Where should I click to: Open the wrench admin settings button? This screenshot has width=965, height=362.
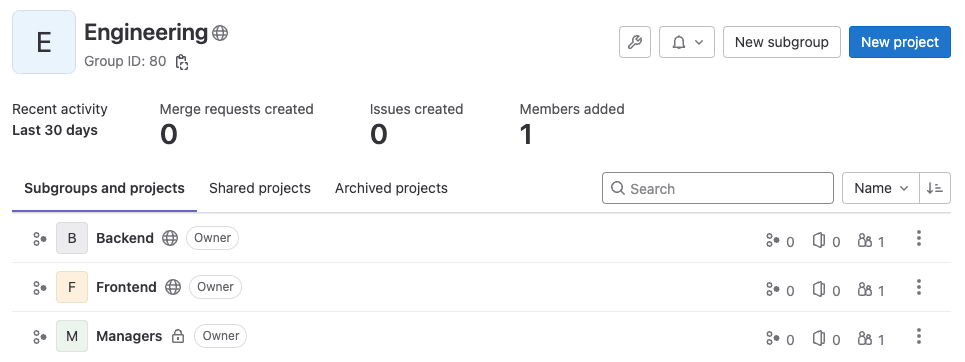pyautogui.click(x=635, y=42)
